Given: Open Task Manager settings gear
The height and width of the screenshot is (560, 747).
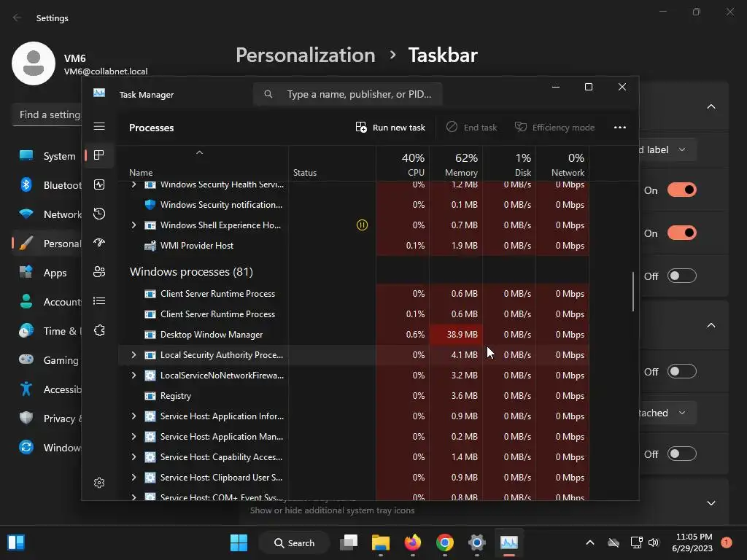Looking at the screenshot, I should (99, 483).
